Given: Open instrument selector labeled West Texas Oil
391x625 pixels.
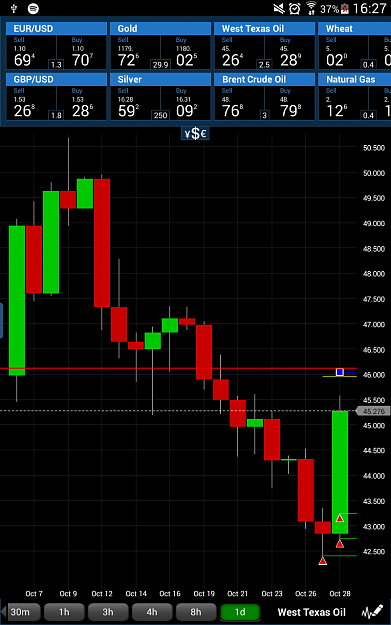Looking at the screenshot, I should [x=311, y=612].
